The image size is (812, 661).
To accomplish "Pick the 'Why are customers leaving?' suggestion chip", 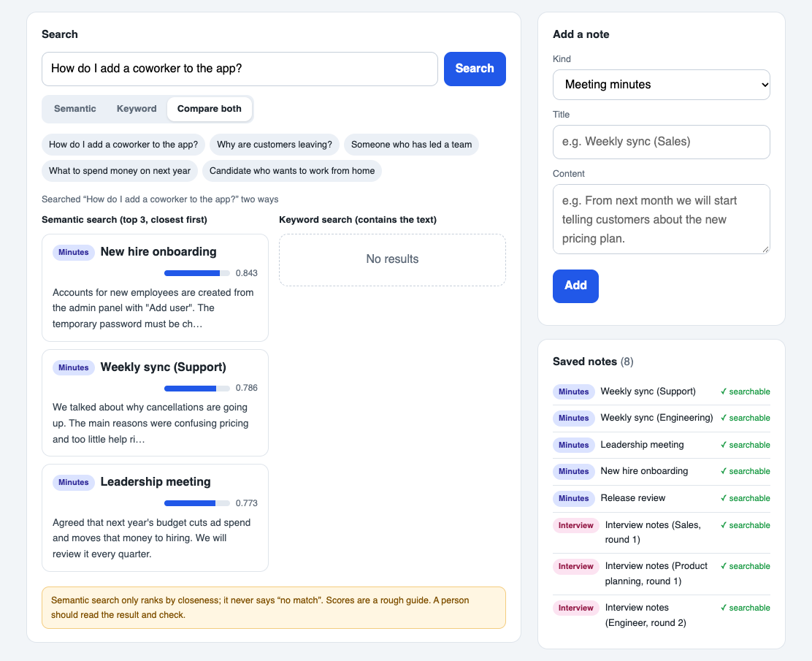I will (275, 145).
